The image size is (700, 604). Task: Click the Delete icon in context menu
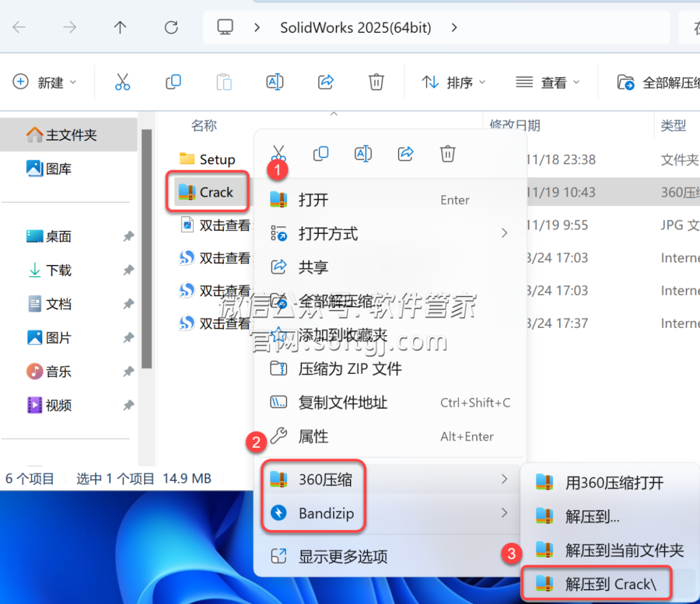tap(447, 154)
